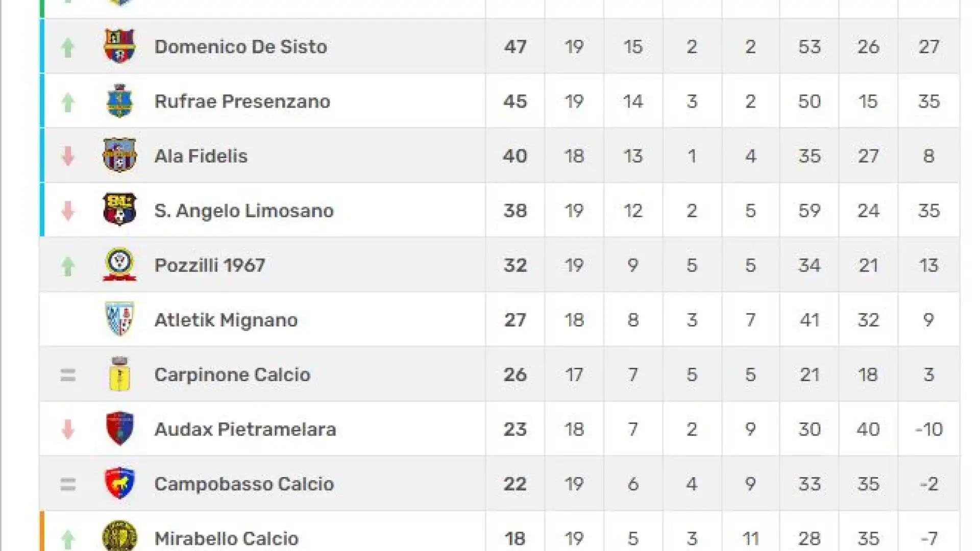
Task: Click Domenico De Sisto's 47 points cell
Action: [x=515, y=46]
